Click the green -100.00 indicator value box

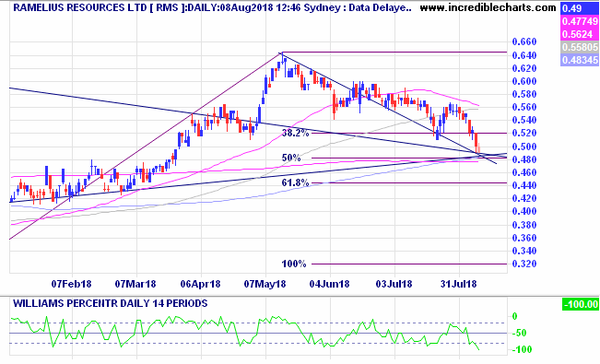tap(581, 304)
